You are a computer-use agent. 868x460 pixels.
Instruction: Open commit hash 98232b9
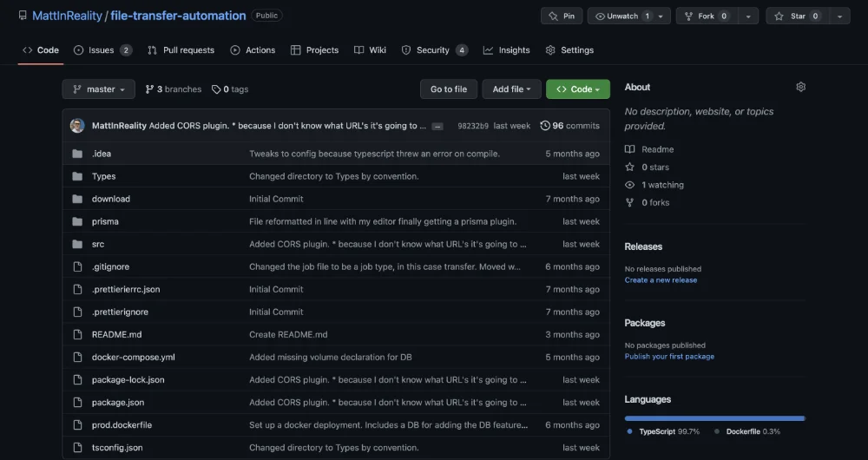pos(473,126)
